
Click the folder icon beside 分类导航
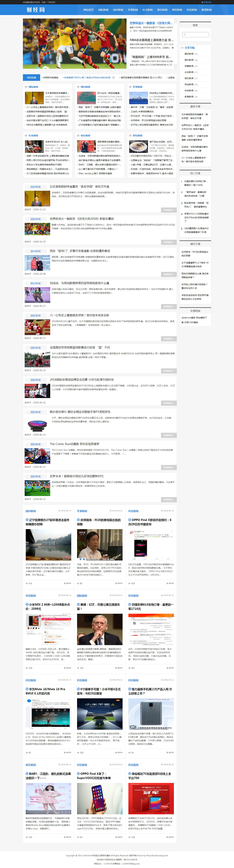click(182, 48)
